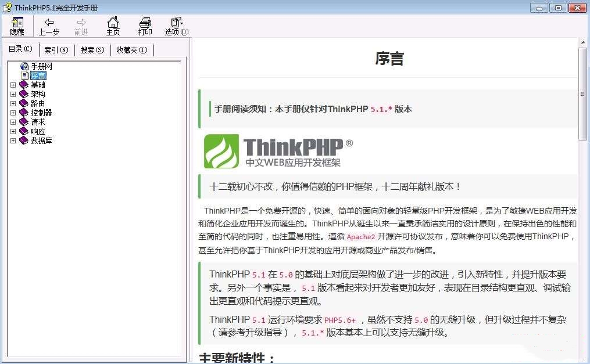The height and width of the screenshot is (364, 590).
Task: Maximize the ThinkPHP5.1 manual window
Action: [x=558, y=8]
